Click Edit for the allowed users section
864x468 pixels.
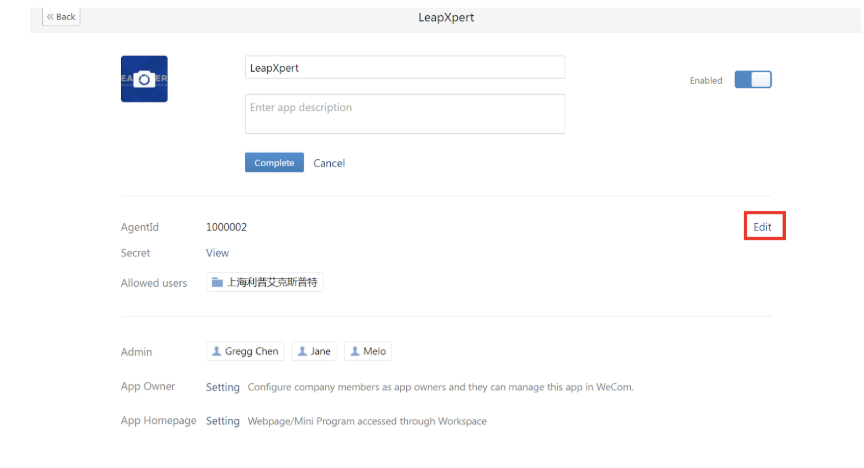(x=763, y=227)
